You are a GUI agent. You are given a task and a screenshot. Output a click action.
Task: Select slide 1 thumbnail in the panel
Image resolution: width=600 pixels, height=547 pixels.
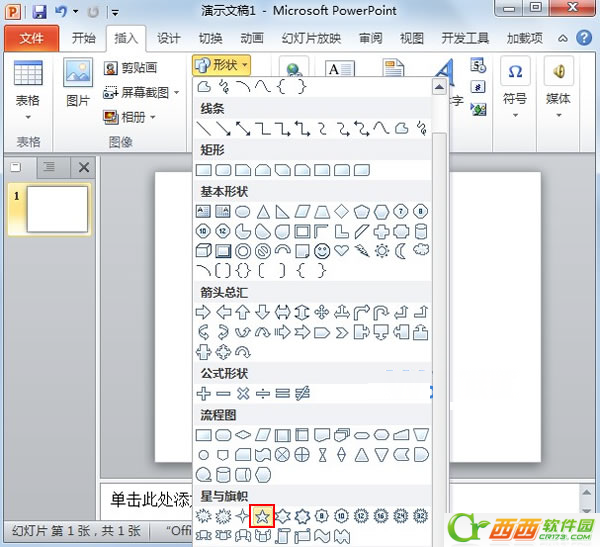coord(56,208)
